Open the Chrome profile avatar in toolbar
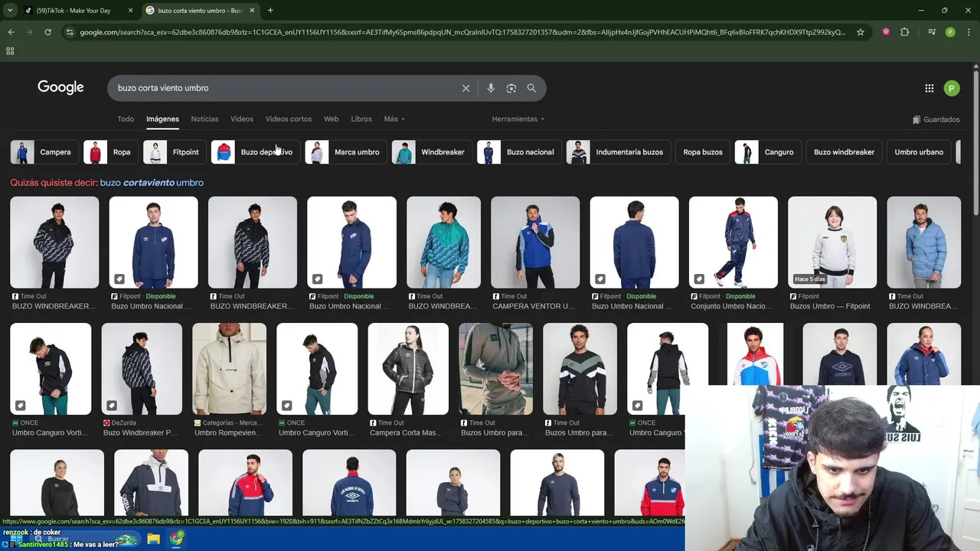 950,32
